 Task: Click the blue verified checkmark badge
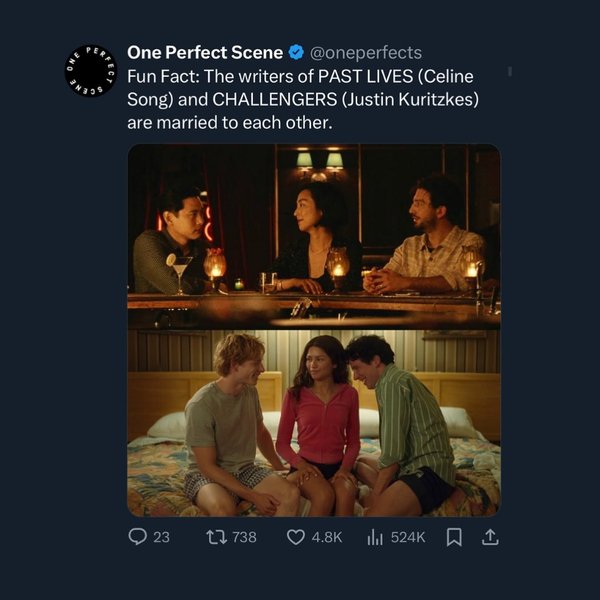coord(296,52)
